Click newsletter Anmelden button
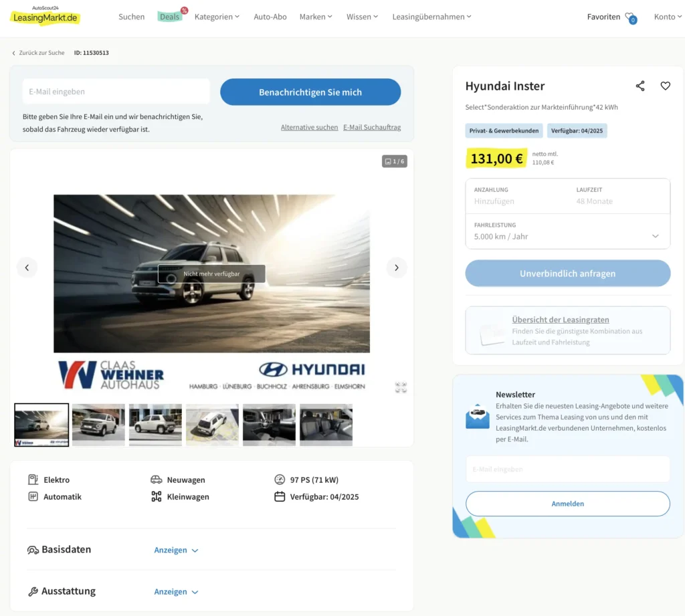This screenshot has height=616, width=685. (567, 504)
